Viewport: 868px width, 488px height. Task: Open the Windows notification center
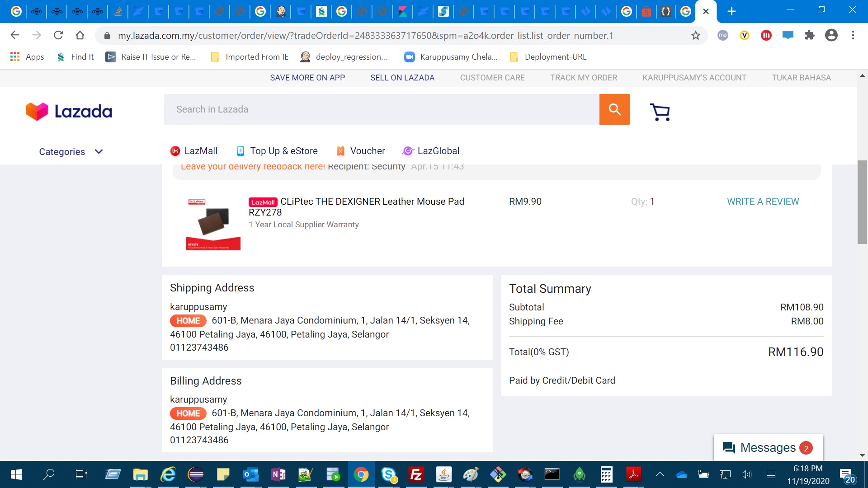tap(847, 474)
